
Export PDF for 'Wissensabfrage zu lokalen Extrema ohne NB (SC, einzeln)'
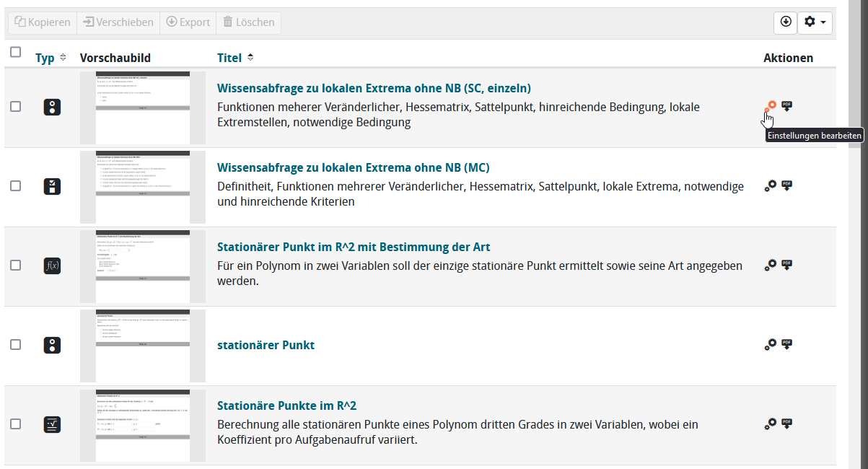point(786,106)
